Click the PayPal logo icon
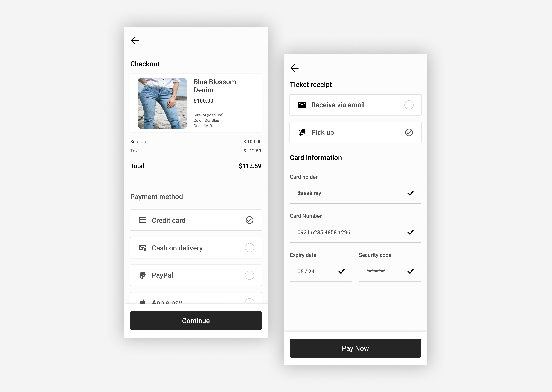 pos(143,275)
